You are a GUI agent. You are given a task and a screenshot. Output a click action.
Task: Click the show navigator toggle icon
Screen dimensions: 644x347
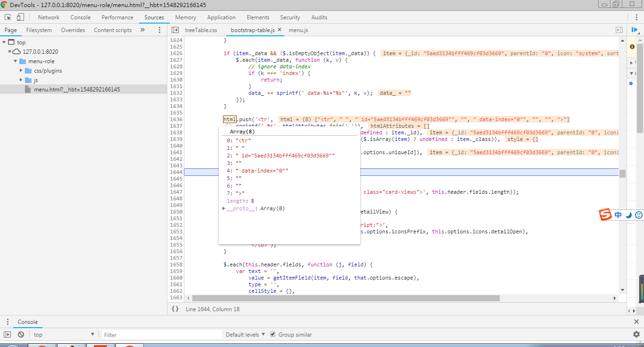(175, 30)
